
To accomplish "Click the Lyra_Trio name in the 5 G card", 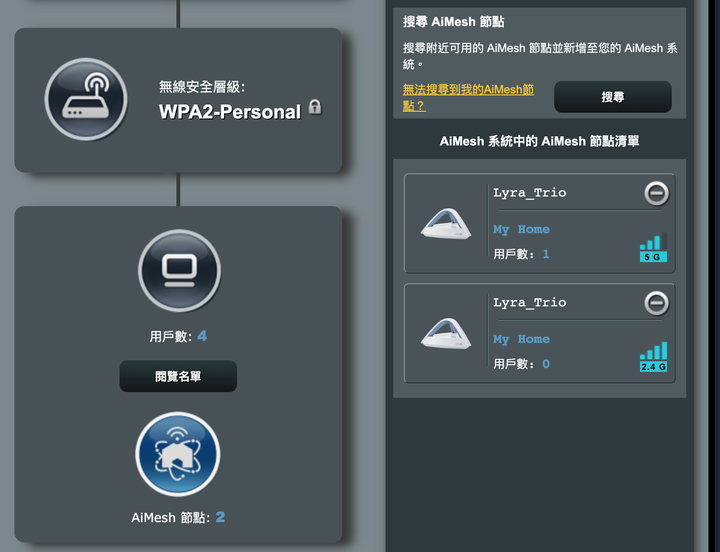I will pyautogui.click(x=529, y=192).
